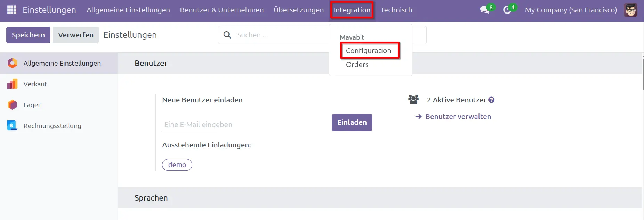Open the help tooltip beside 2 Aktive Benutzer
Screen dimensions: 644x220
tap(492, 100)
